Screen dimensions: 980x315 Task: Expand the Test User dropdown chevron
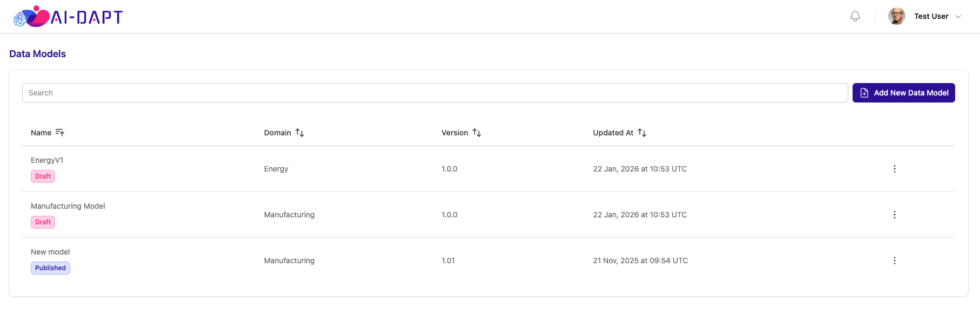pyautogui.click(x=958, y=17)
